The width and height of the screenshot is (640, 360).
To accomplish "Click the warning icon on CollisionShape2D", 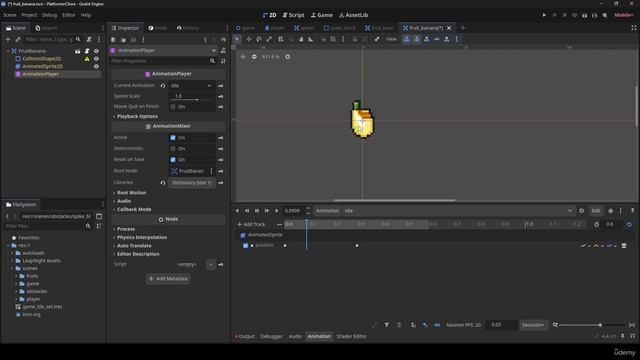I will tap(87, 59).
